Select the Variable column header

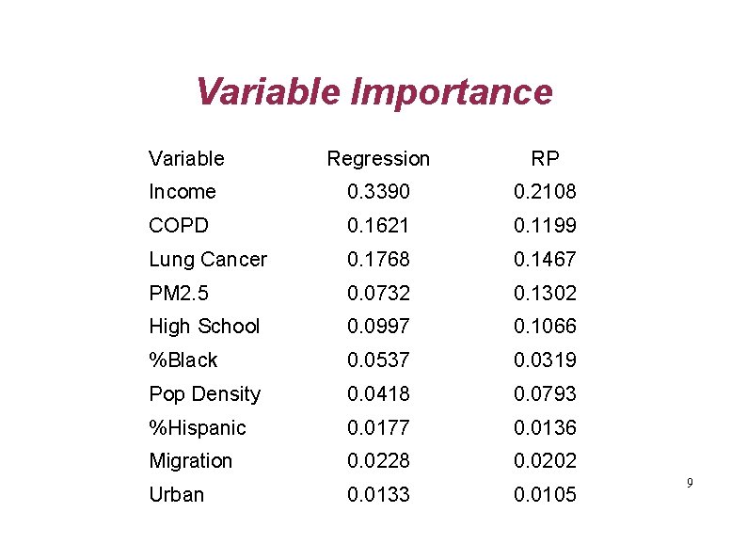click(x=186, y=159)
